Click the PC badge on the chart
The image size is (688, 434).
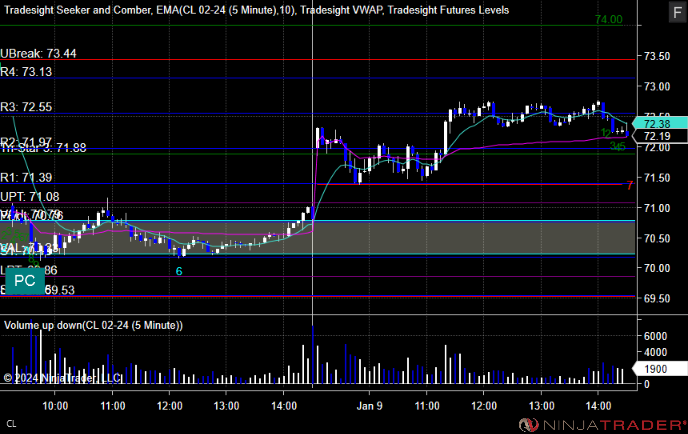tap(25, 281)
